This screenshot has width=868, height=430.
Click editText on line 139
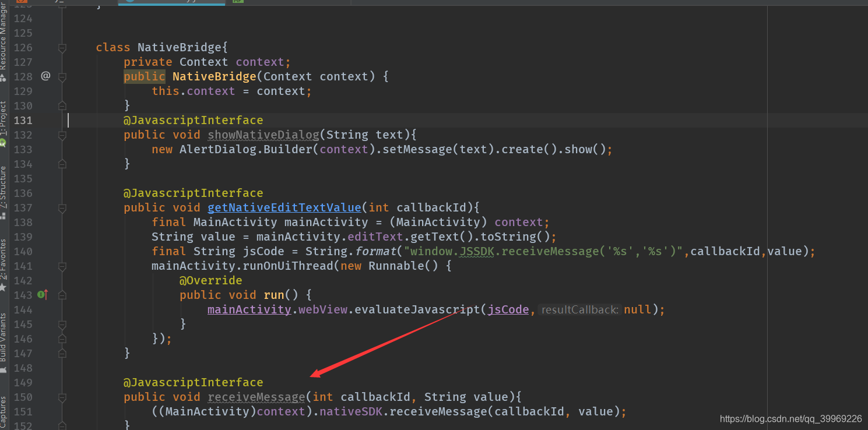[375, 237]
